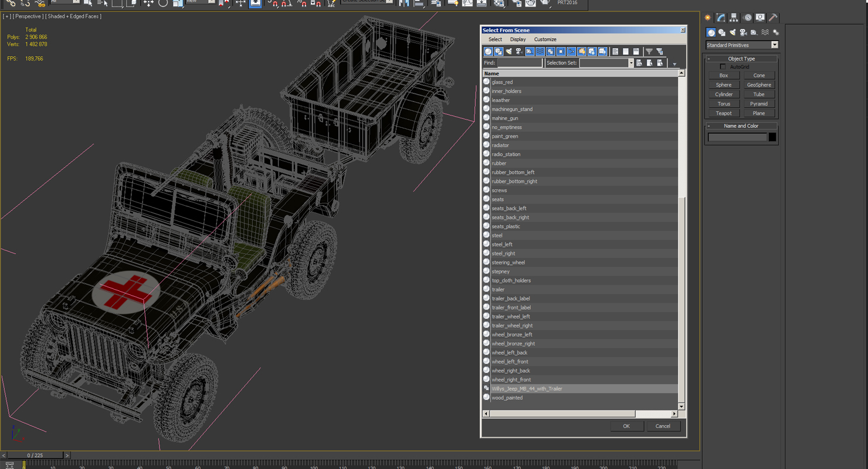This screenshot has width=868, height=469.
Task: Open the Shaded + Edged Faces shading menu
Action: pyautogui.click(x=73, y=16)
